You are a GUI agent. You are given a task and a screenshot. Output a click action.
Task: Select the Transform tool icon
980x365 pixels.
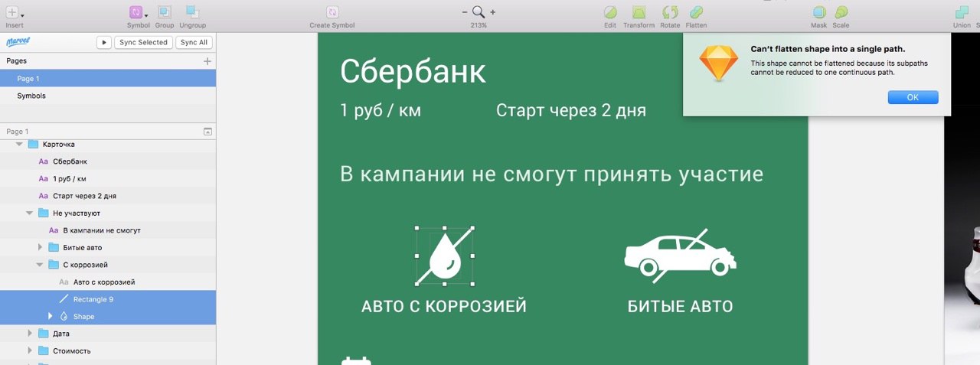tap(639, 12)
